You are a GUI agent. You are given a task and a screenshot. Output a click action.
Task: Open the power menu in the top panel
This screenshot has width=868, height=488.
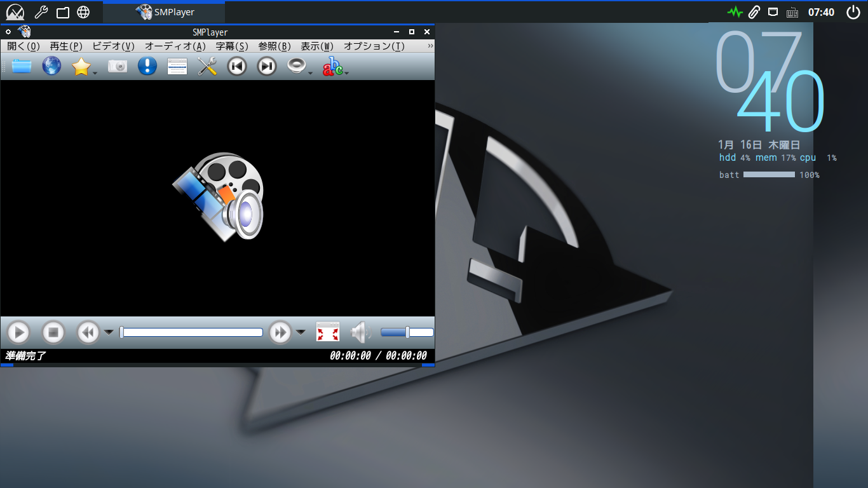click(853, 12)
